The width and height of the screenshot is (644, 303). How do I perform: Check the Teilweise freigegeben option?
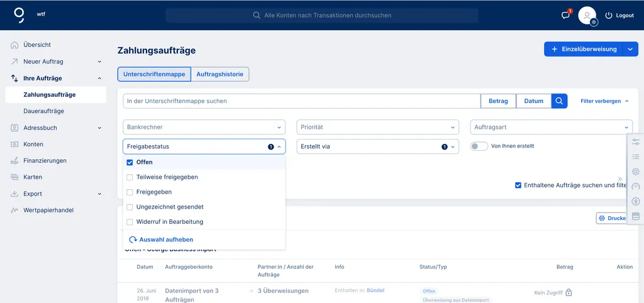click(130, 177)
